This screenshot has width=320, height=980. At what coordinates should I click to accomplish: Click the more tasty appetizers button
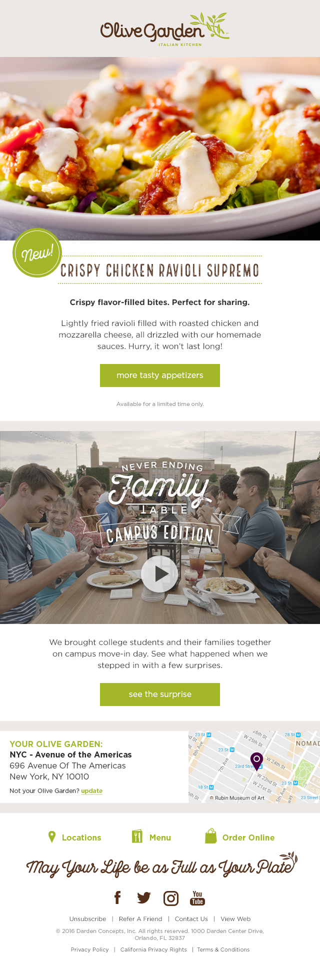pyautogui.click(x=160, y=375)
